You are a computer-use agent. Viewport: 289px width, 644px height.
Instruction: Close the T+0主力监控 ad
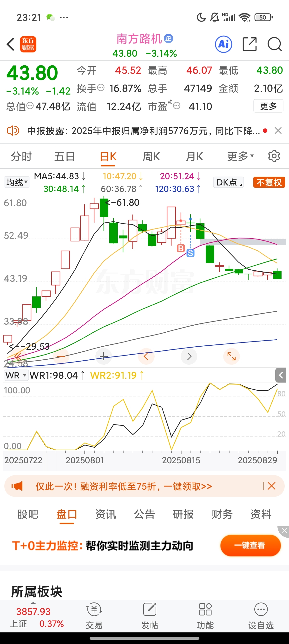tap(284, 531)
